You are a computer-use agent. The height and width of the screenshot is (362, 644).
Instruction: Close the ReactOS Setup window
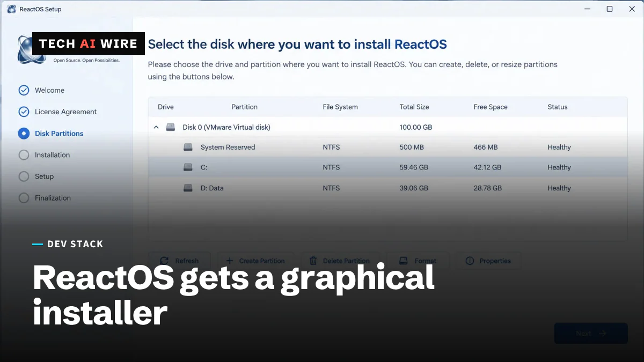(x=632, y=9)
